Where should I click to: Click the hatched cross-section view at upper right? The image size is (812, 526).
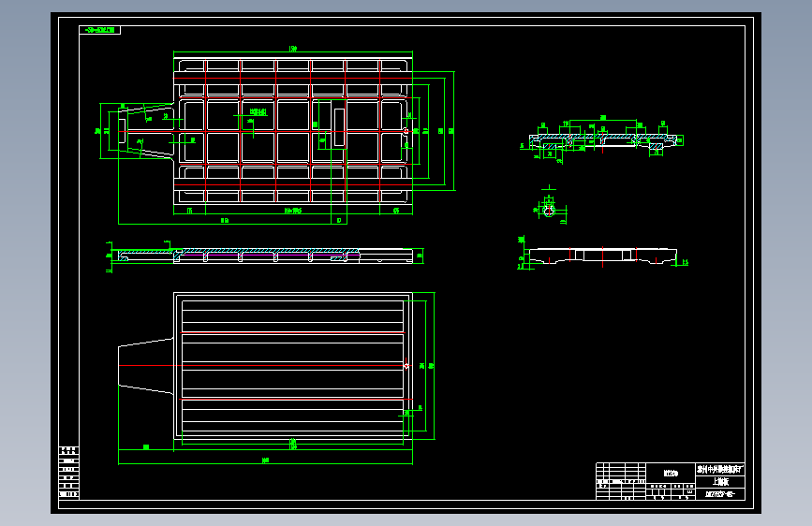603,142
